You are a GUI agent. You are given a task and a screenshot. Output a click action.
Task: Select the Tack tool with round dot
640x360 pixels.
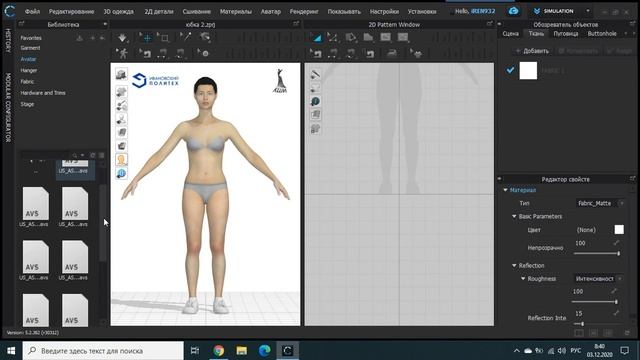tap(204, 53)
